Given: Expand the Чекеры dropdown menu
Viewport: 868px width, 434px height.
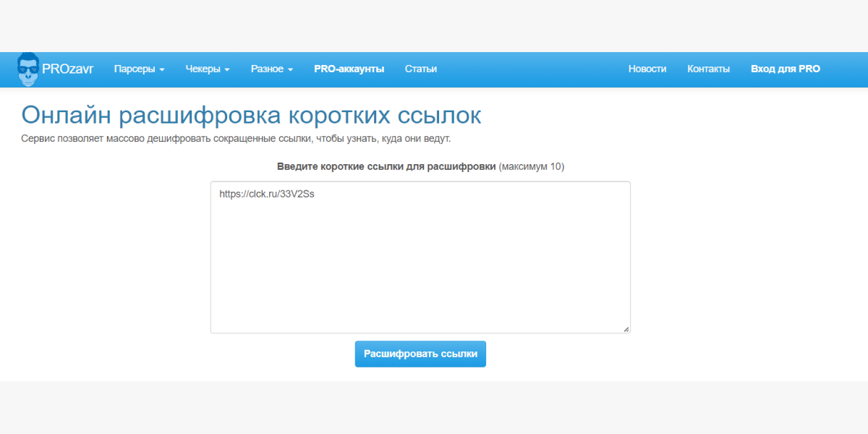Looking at the screenshot, I should click(207, 69).
